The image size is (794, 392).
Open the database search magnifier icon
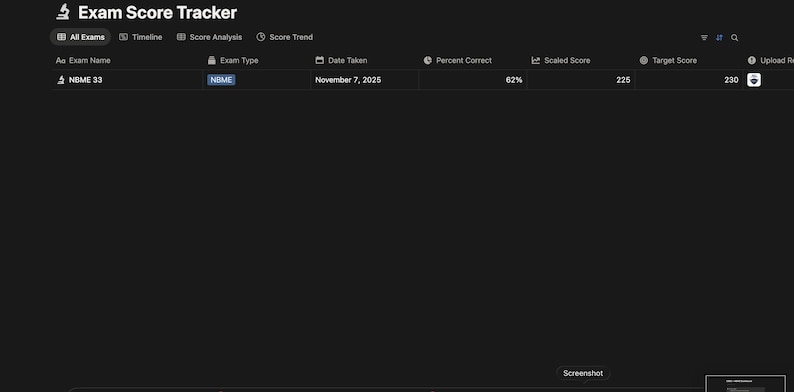pos(734,37)
